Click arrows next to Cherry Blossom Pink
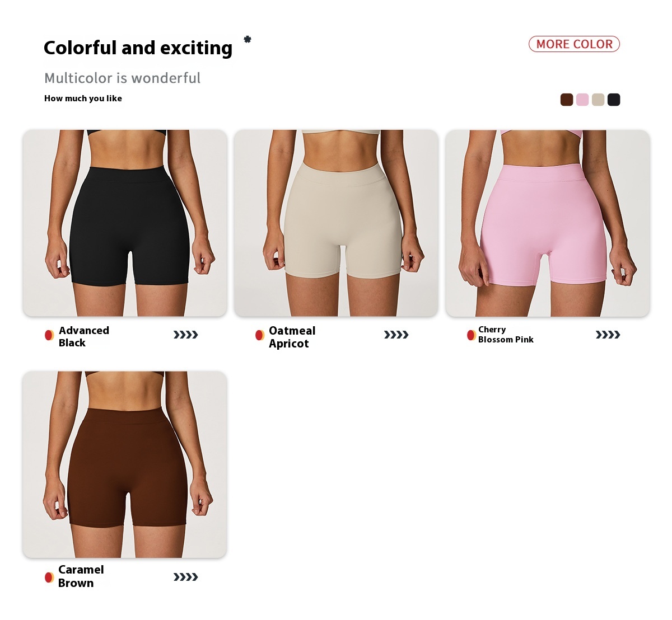The image size is (672, 620). click(x=608, y=335)
